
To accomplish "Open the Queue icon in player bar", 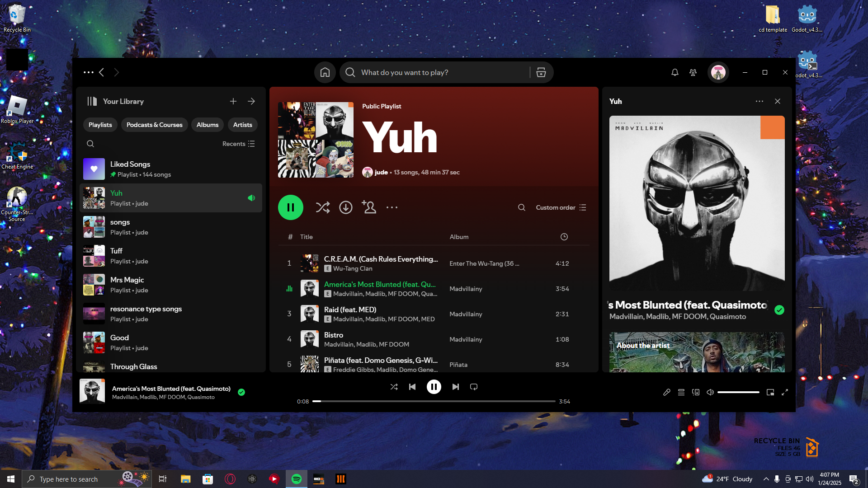I will pos(681,392).
